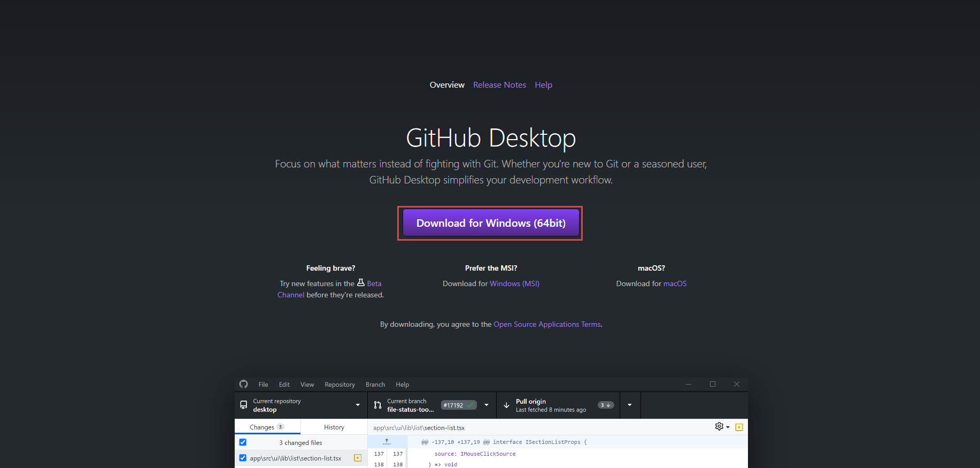
Task: Toggle the 3 changed files checkbox
Action: point(243,442)
